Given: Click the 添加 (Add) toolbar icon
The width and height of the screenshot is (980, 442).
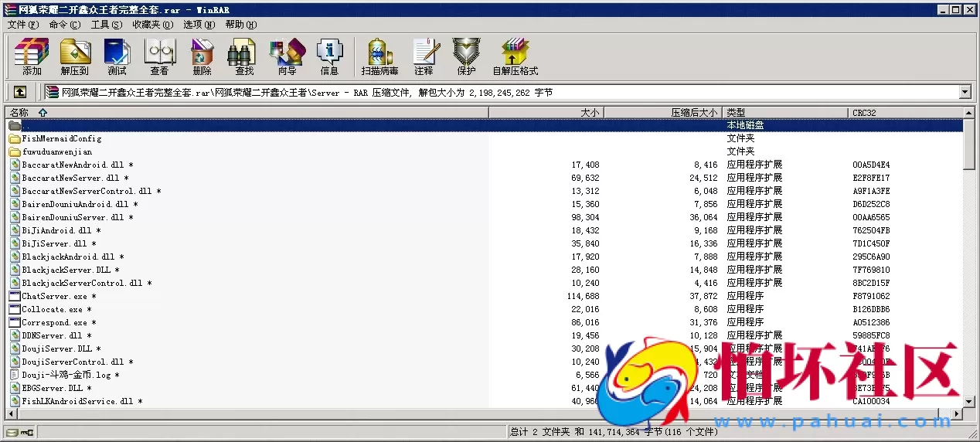Looking at the screenshot, I should click(32, 57).
